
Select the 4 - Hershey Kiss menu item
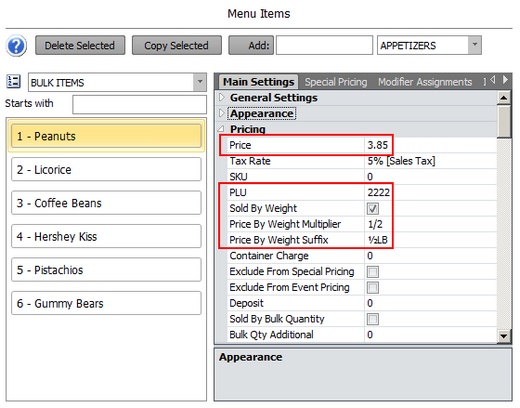pyautogui.click(x=106, y=236)
